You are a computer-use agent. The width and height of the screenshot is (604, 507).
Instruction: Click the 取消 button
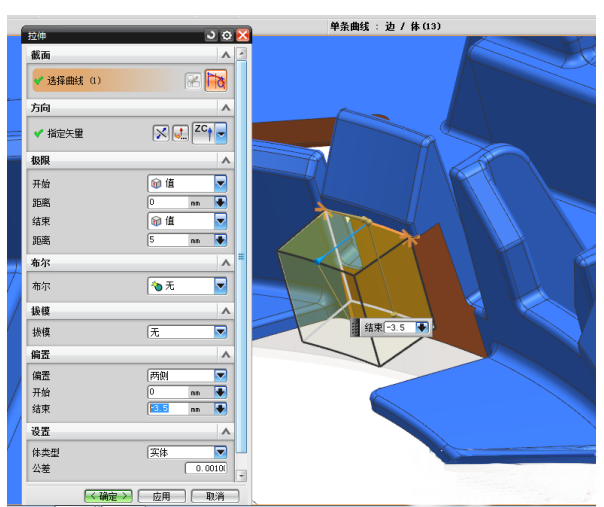tap(214, 496)
